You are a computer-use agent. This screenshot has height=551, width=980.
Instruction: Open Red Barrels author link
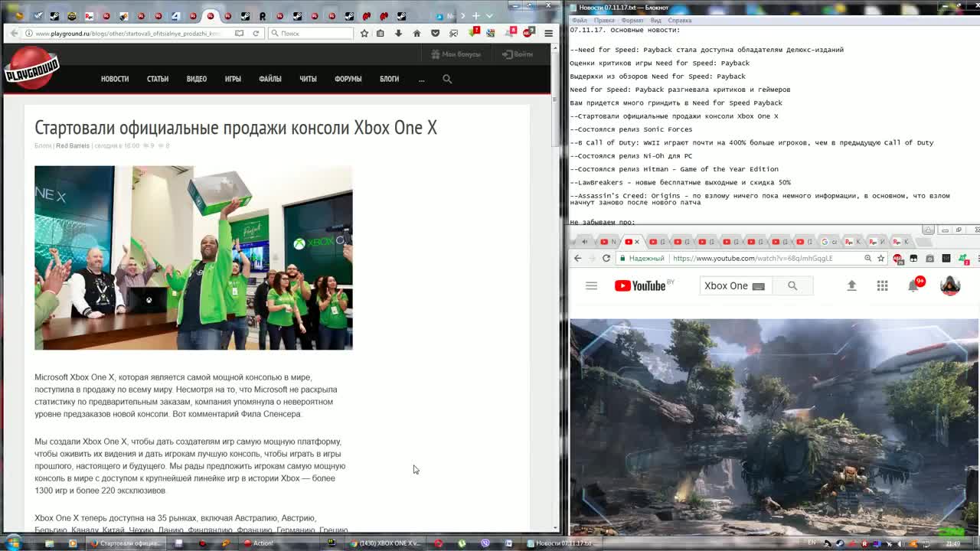(x=73, y=145)
